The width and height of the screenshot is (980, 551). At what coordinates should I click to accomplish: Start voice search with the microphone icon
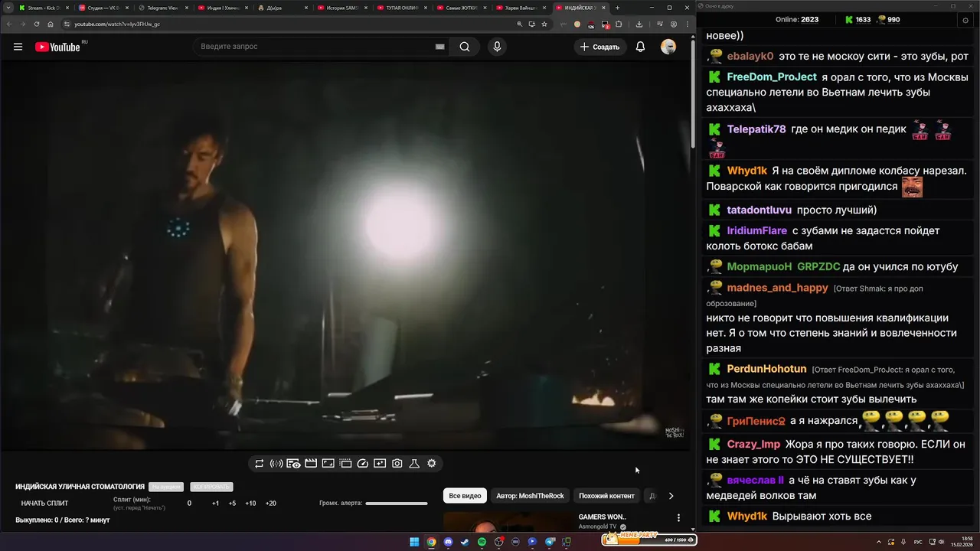497,47
